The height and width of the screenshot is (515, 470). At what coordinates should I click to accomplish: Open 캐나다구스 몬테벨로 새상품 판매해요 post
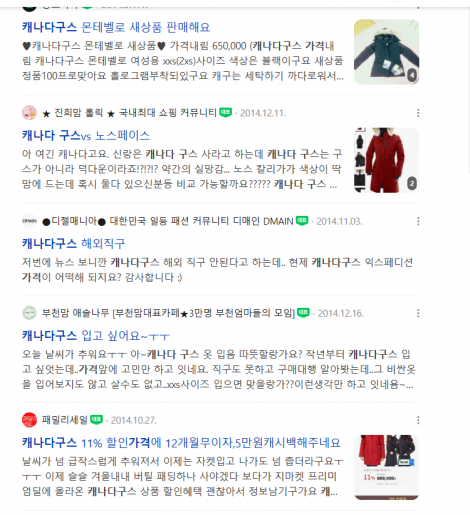116,27
